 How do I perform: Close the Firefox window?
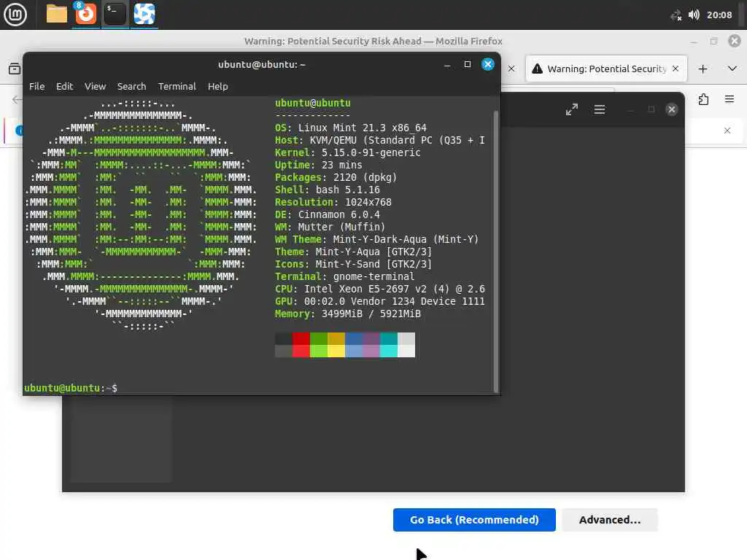pyautogui.click(x=735, y=41)
